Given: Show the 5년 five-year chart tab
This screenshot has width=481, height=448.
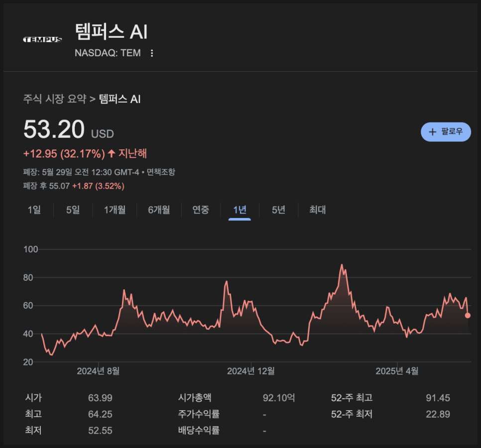Looking at the screenshot, I should pyautogui.click(x=278, y=210).
